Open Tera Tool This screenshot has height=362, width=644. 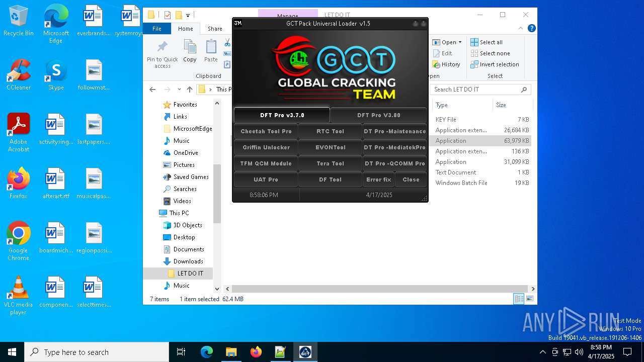click(330, 163)
